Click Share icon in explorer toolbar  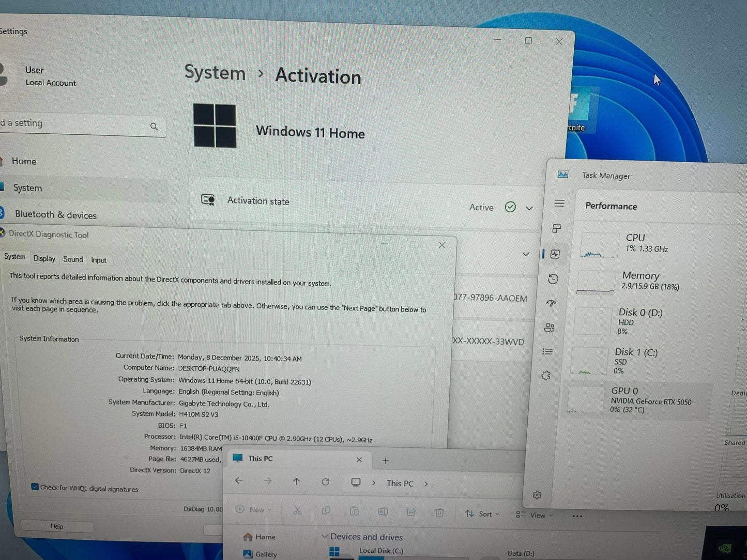411,512
